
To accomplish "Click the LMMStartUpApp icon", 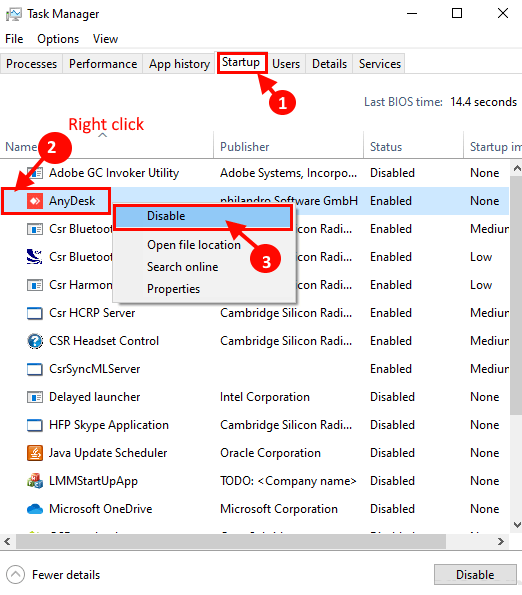I will 35,481.
